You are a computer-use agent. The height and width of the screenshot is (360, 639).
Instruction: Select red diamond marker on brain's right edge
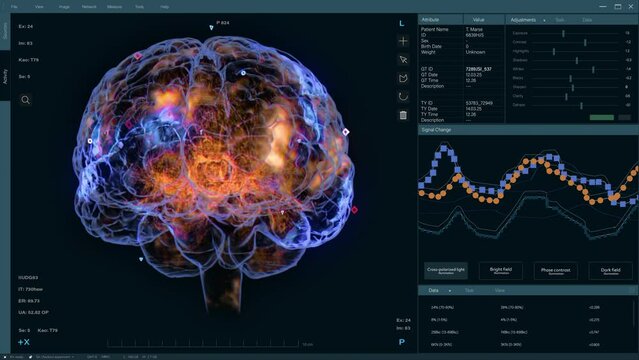click(x=355, y=210)
